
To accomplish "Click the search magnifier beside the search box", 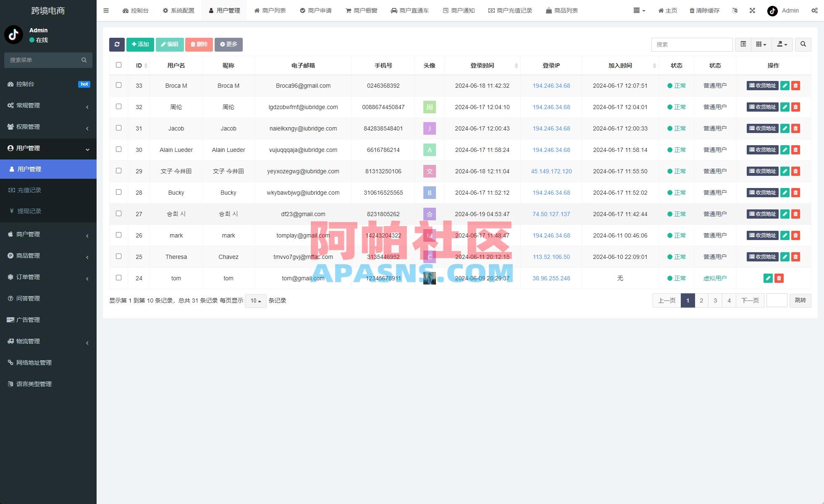I will [x=803, y=44].
